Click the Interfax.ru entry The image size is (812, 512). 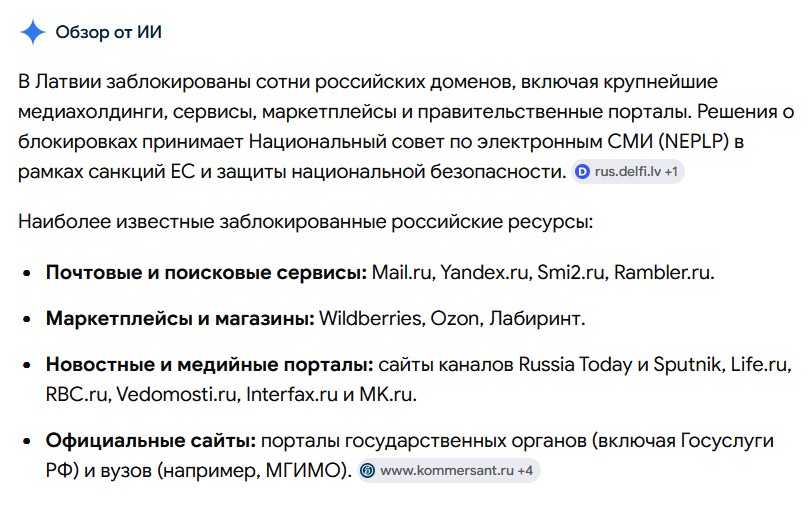click(x=292, y=394)
